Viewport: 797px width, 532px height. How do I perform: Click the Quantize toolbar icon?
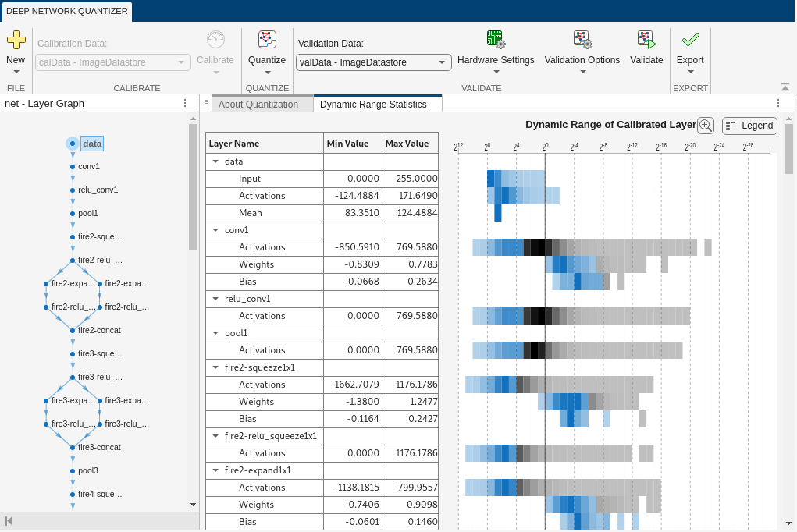coord(267,40)
